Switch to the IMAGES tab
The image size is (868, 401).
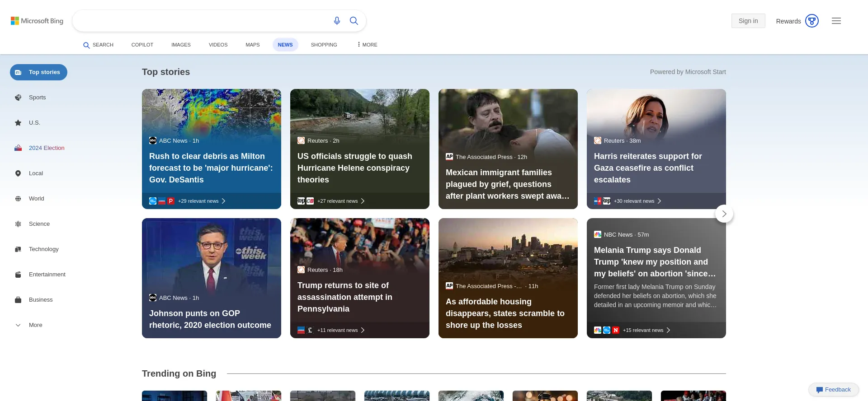[x=181, y=45]
